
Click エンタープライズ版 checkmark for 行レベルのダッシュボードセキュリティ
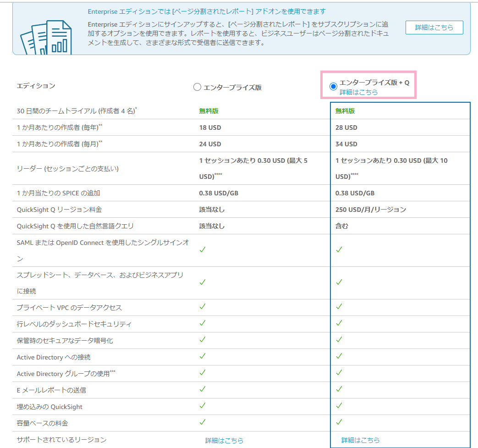(203, 323)
